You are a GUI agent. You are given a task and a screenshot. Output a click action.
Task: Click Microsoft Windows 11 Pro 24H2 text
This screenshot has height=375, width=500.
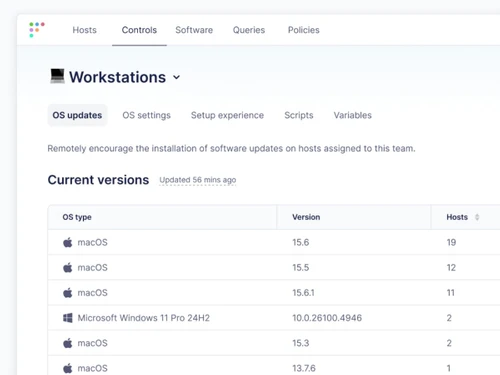pyautogui.click(x=144, y=318)
